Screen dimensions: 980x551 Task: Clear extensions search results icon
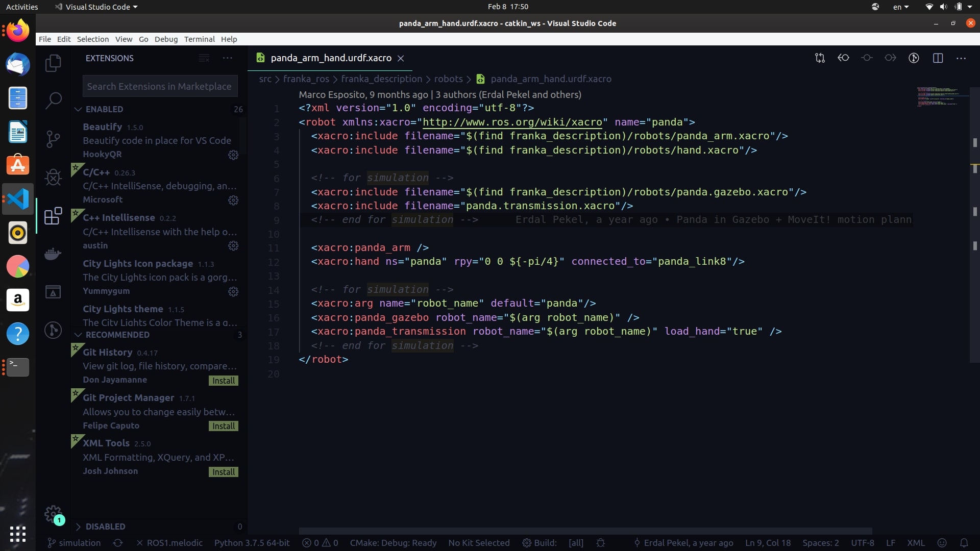pos(204,58)
